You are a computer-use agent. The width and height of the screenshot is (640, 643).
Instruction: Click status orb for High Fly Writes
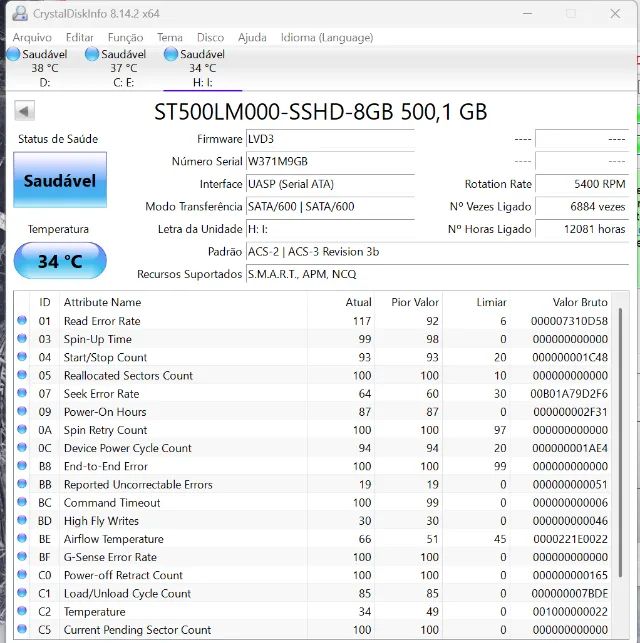tap(22, 520)
